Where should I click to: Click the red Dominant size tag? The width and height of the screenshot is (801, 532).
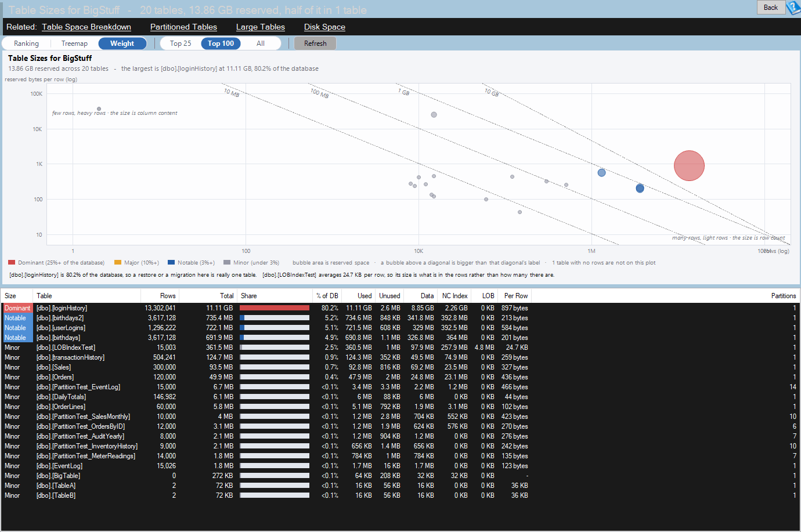click(17, 308)
